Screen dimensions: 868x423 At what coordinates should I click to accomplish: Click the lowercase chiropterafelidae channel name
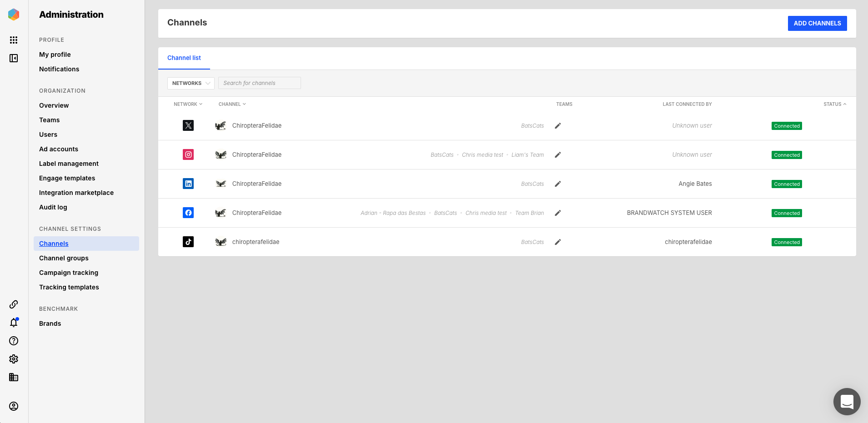pos(256,242)
